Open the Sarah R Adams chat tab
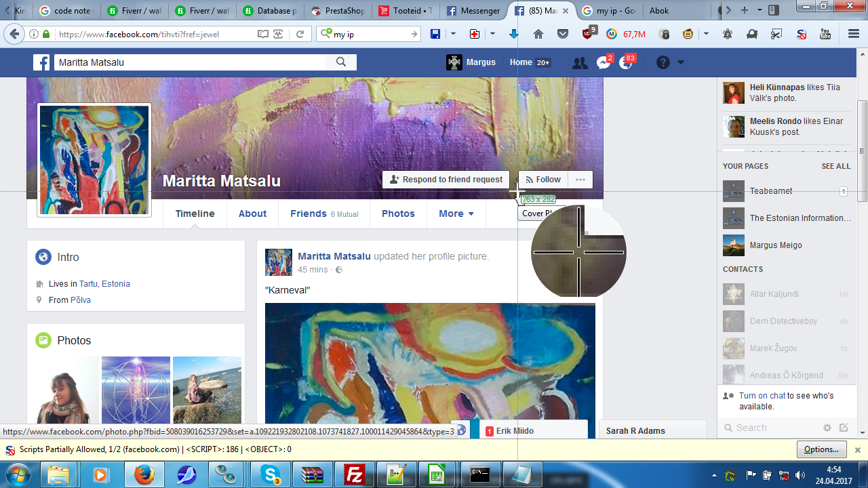The width and height of the screenshot is (868, 488). click(x=652, y=431)
